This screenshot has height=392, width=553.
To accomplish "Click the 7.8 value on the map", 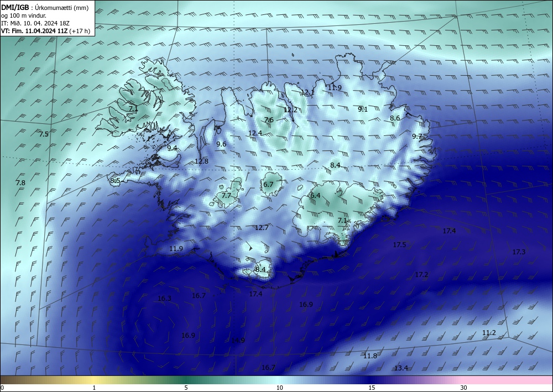I will click(x=20, y=182).
